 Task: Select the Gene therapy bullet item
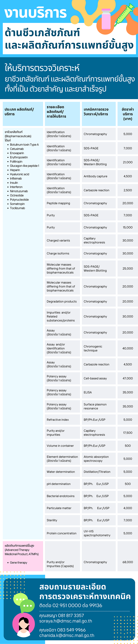coord(18,563)
